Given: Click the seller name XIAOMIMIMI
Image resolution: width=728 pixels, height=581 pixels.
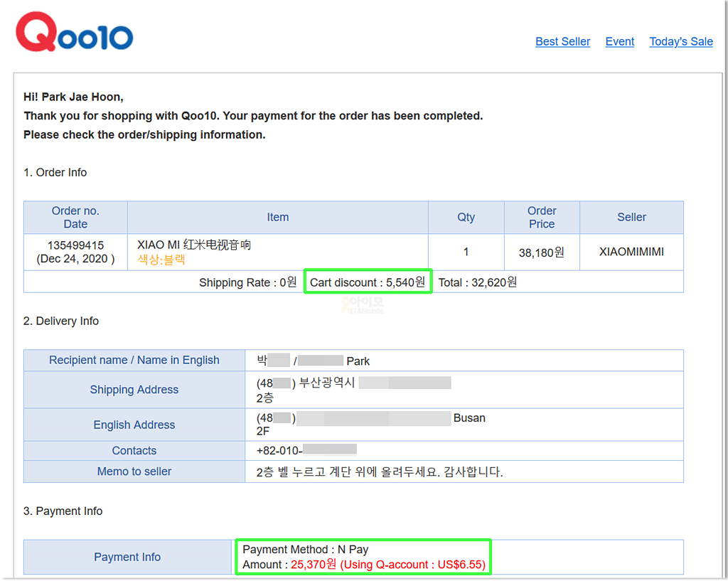Looking at the screenshot, I should [631, 252].
